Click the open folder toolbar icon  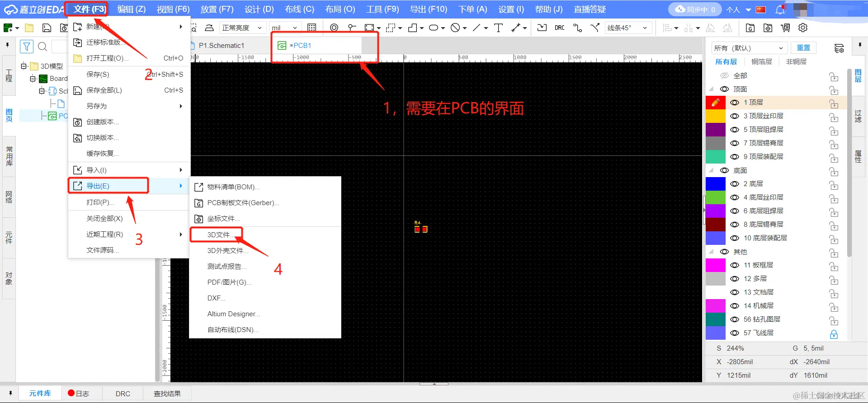pyautogui.click(x=29, y=28)
